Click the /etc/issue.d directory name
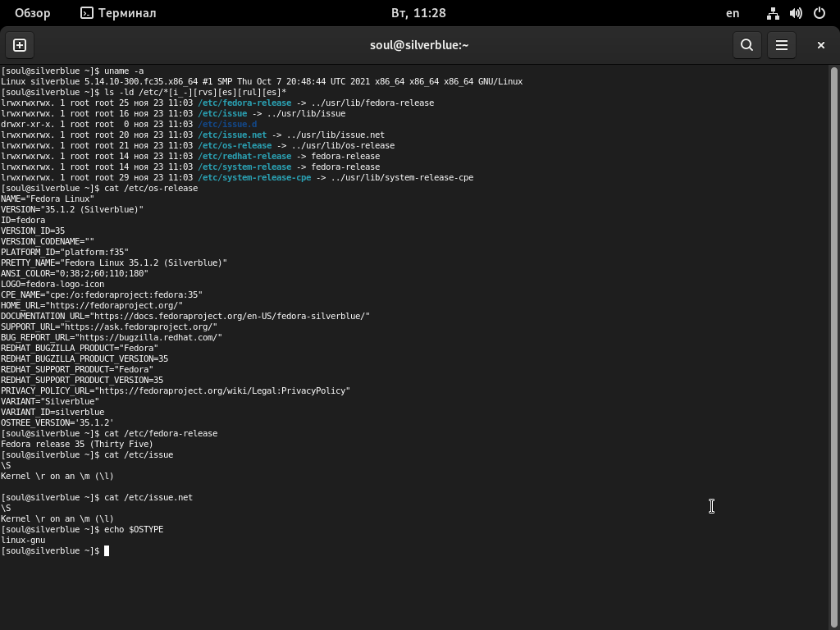Screen dimensions: 840x630 coord(227,125)
